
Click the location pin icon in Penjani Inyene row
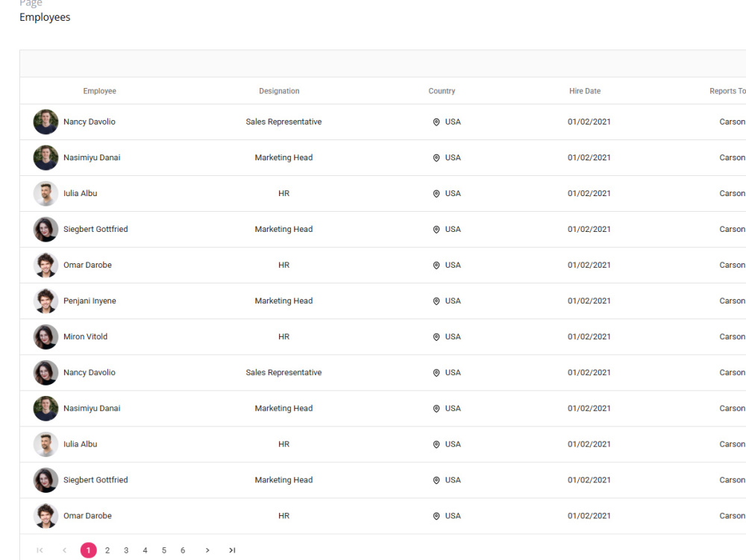click(436, 301)
